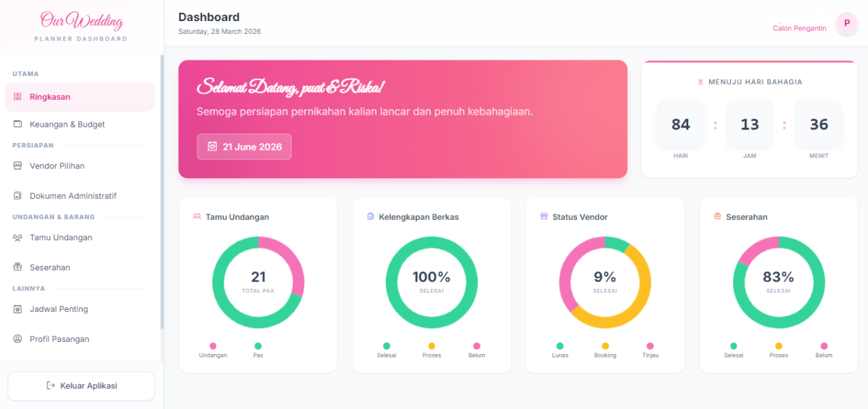Click the Status Vendor 9% donut chart
This screenshot has height=409, width=868.
click(x=605, y=282)
